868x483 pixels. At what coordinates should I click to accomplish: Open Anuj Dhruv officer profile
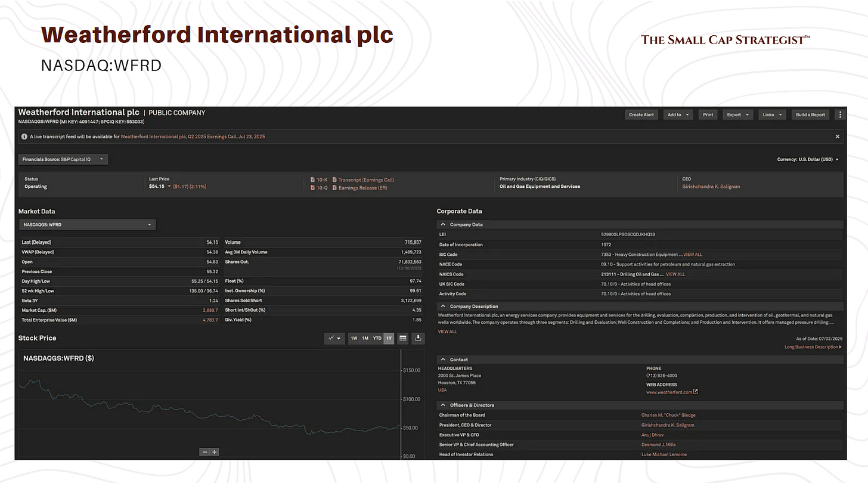tap(653, 435)
